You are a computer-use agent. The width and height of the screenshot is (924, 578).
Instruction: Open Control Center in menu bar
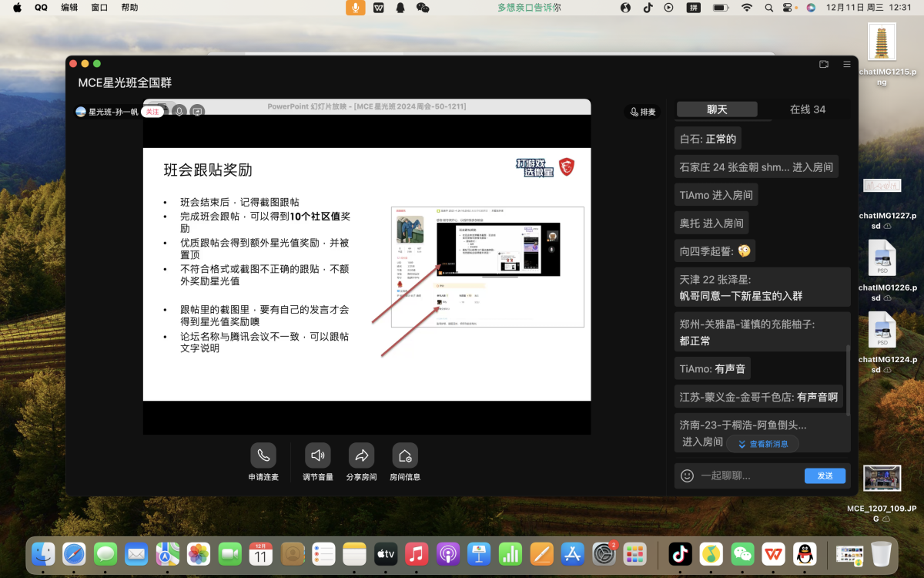(788, 7)
